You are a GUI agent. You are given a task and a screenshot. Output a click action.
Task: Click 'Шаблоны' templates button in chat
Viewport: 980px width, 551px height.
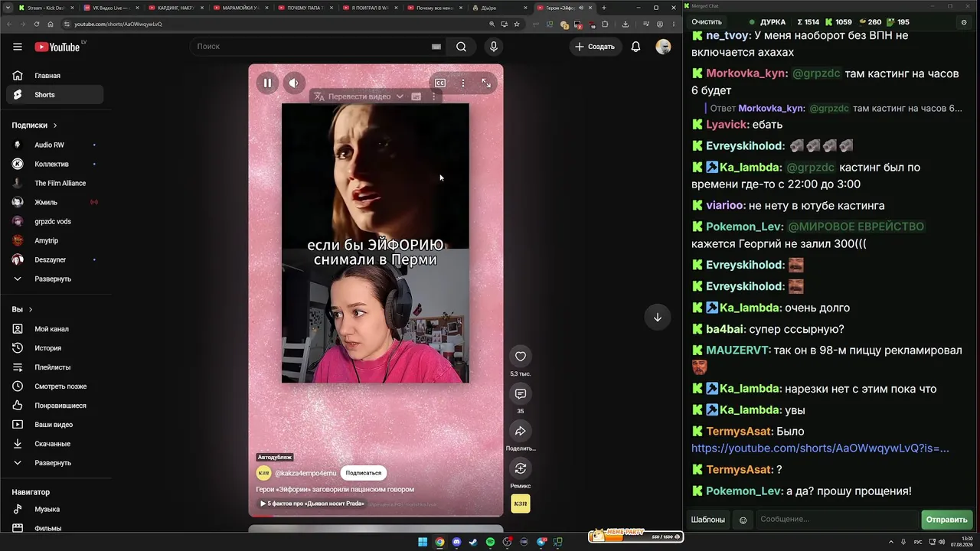click(x=708, y=520)
